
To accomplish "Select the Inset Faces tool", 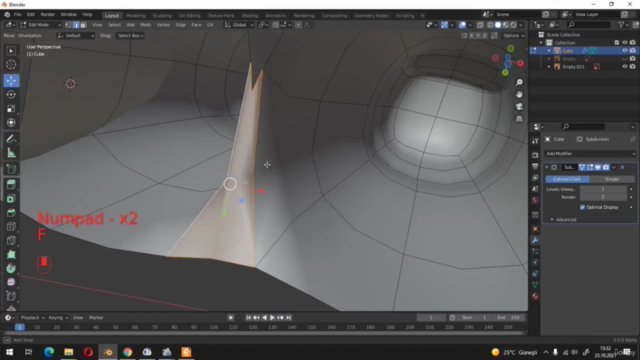I will [11, 199].
